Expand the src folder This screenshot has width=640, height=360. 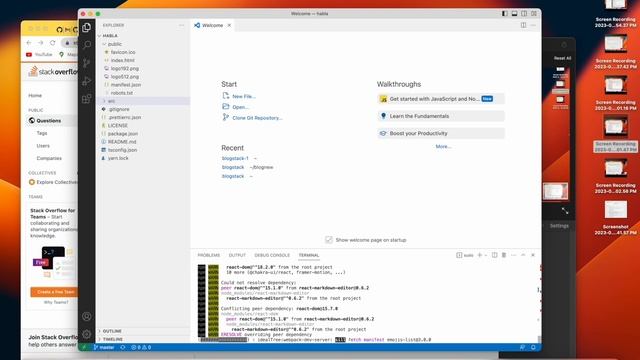[x=143, y=101]
